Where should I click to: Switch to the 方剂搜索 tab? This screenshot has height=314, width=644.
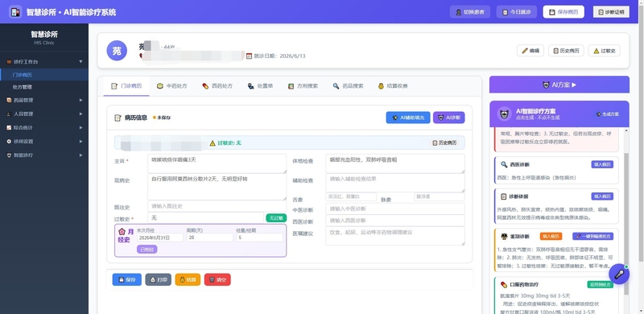303,86
